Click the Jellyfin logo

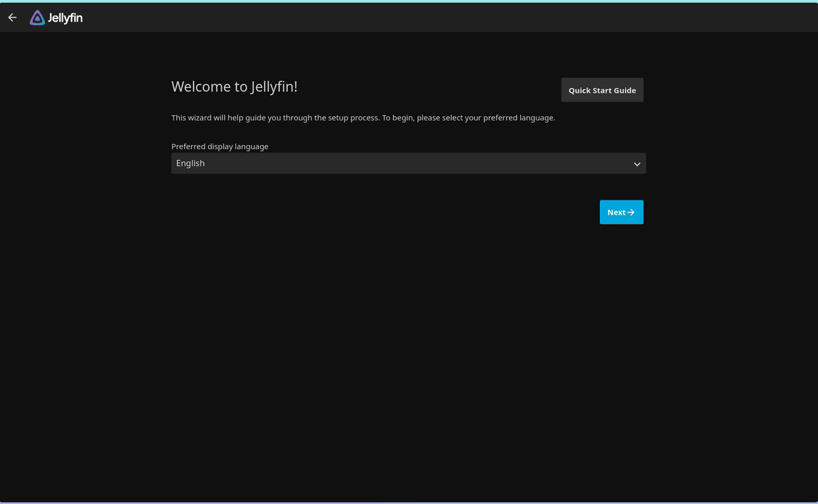click(57, 18)
